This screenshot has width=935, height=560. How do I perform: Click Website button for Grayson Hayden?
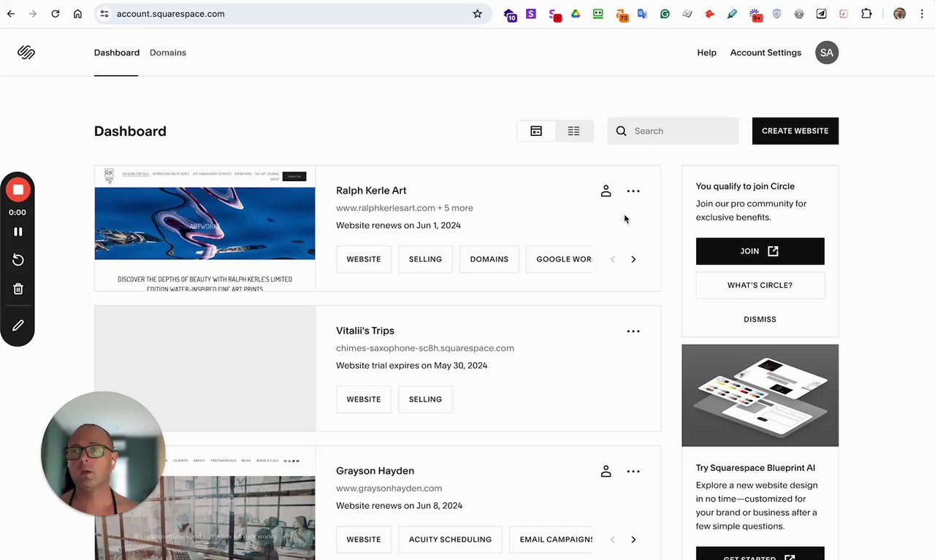(364, 540)
